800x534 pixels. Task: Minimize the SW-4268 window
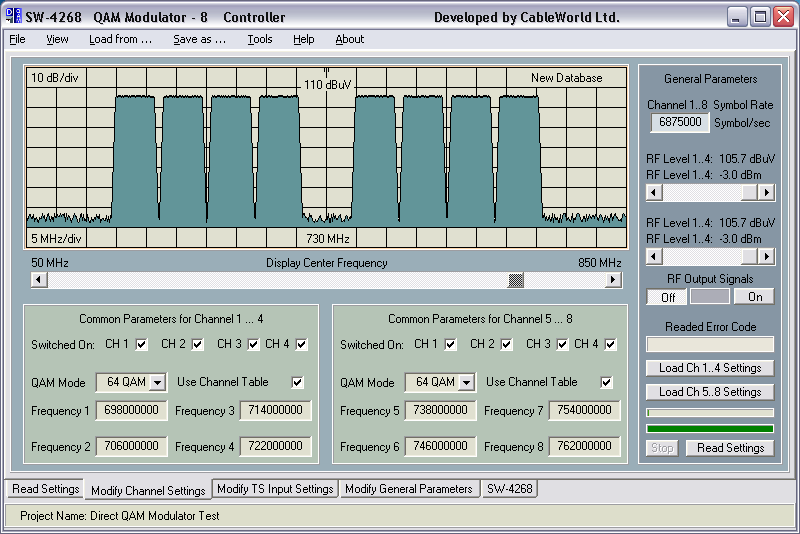[736, 17]
